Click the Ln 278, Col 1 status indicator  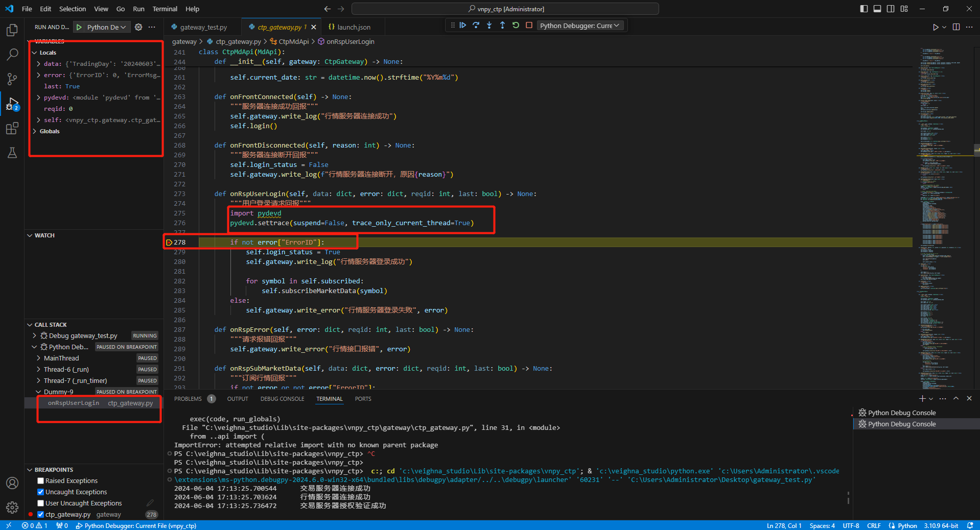784,525
